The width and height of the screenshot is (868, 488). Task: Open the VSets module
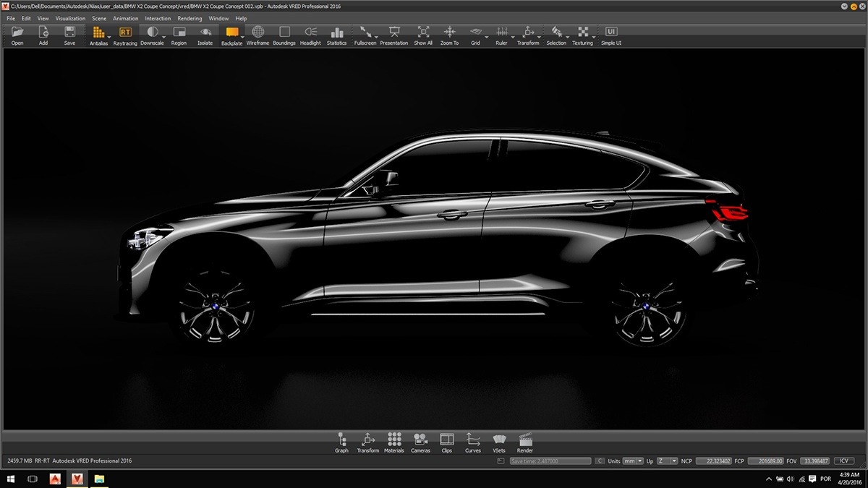pyautogui.click(x=499, y=441)
